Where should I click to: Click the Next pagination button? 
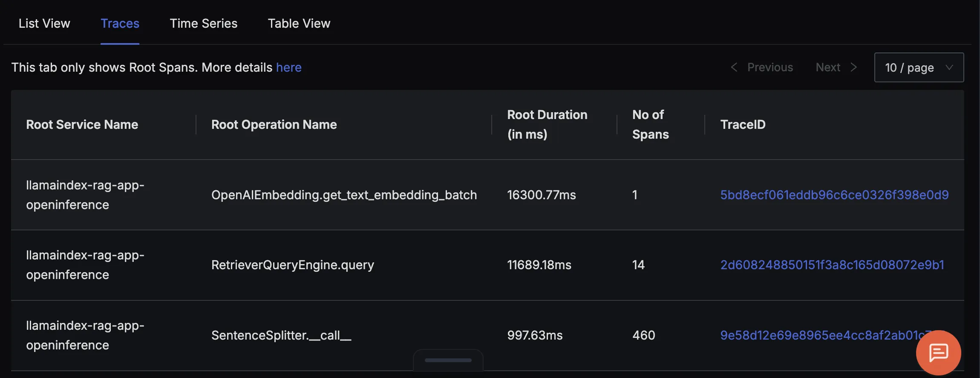836,67
